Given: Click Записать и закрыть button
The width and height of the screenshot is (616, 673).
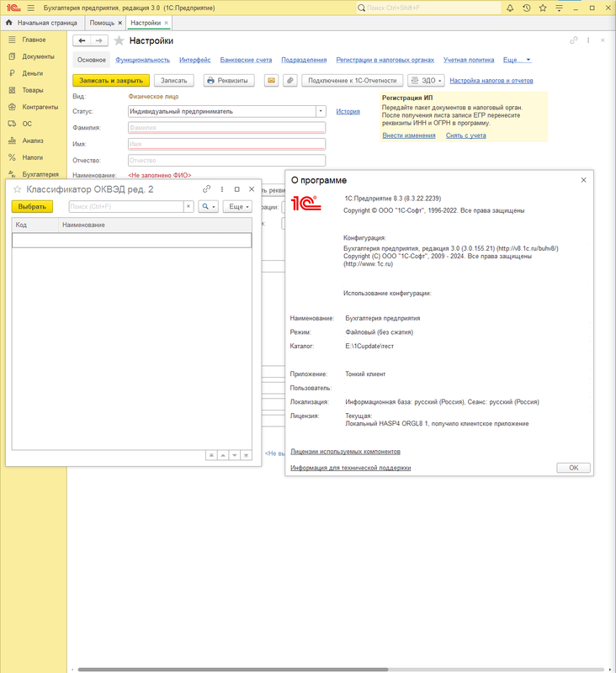Looking at the screenshot, I should pos(111,80).
